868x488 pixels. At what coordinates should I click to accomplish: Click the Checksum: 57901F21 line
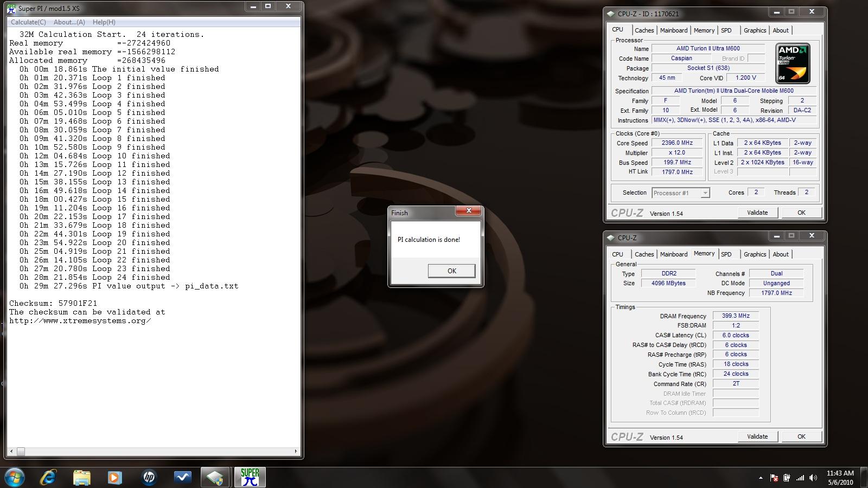point(53,304)
